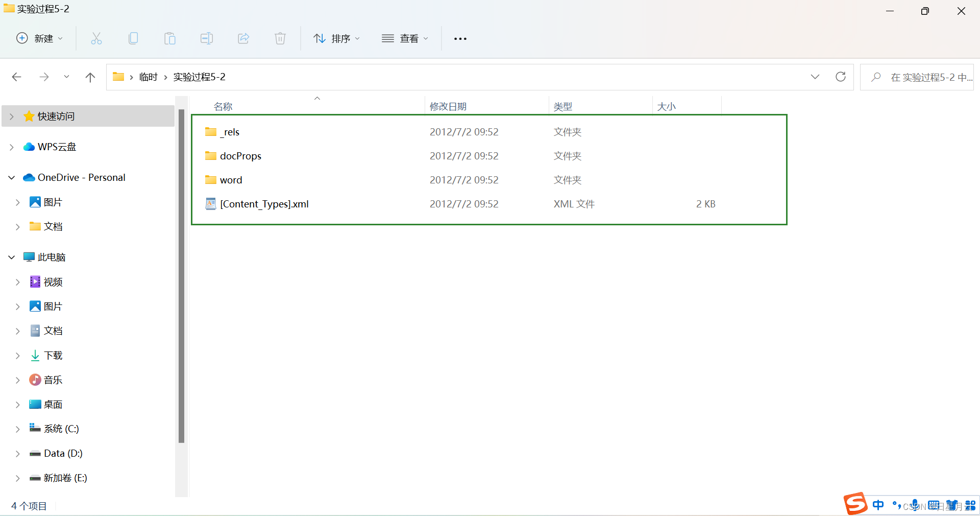Click the XML 文件 type cell

tap(574, 204)
